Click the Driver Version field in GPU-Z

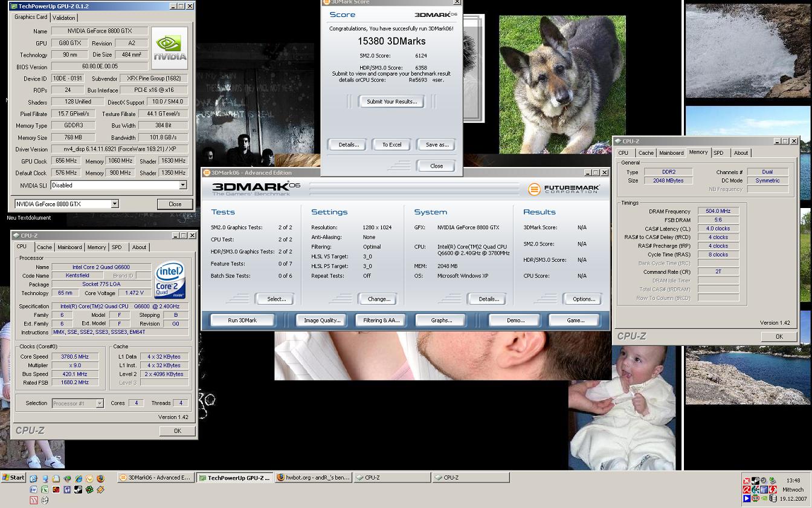[x=120, y=149]
